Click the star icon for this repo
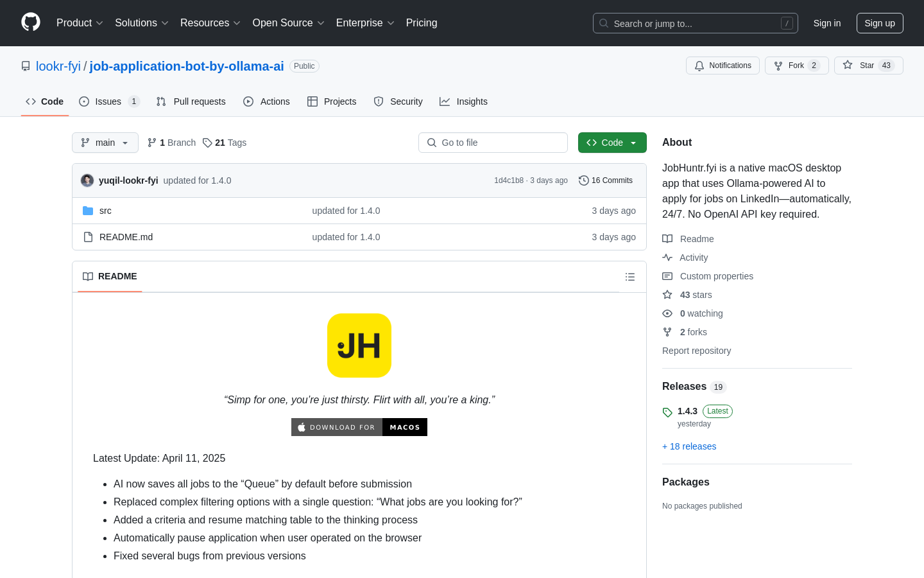 pos(848,66)
